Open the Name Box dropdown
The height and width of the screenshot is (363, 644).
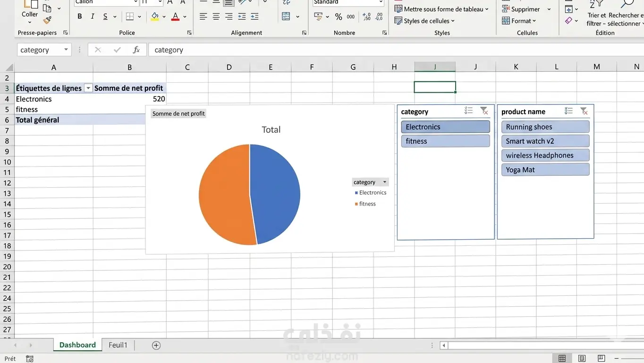pos(66,50)
